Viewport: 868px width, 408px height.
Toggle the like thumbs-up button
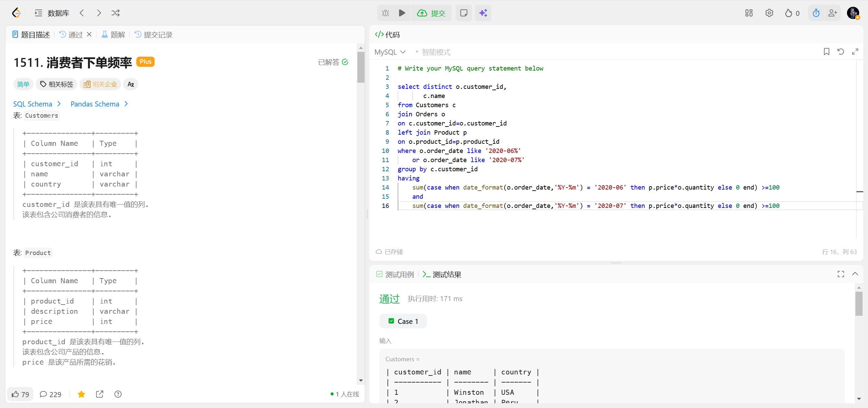[x=20, y=394]
